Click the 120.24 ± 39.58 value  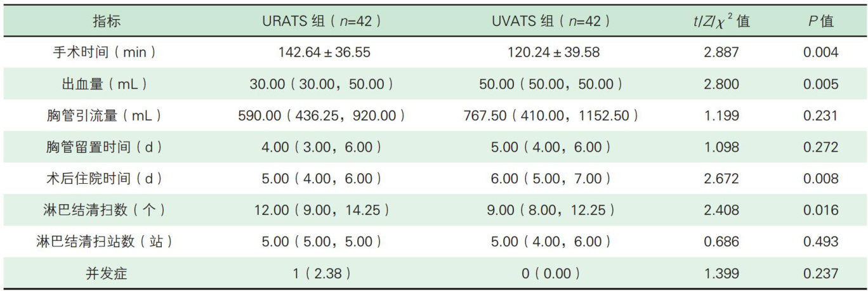553,53
